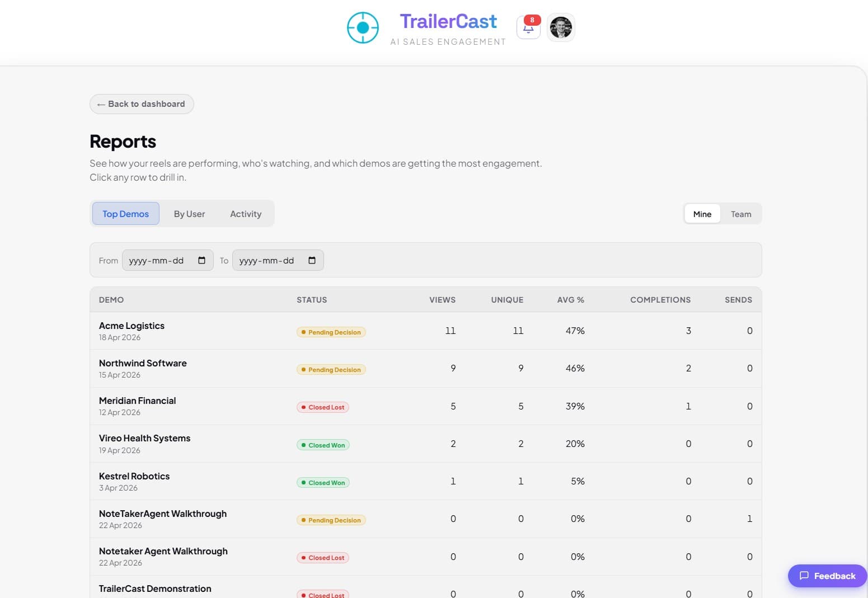Click Meridian Financial Closed Lost badge
868x598 pixels.
tap(323, 407)
